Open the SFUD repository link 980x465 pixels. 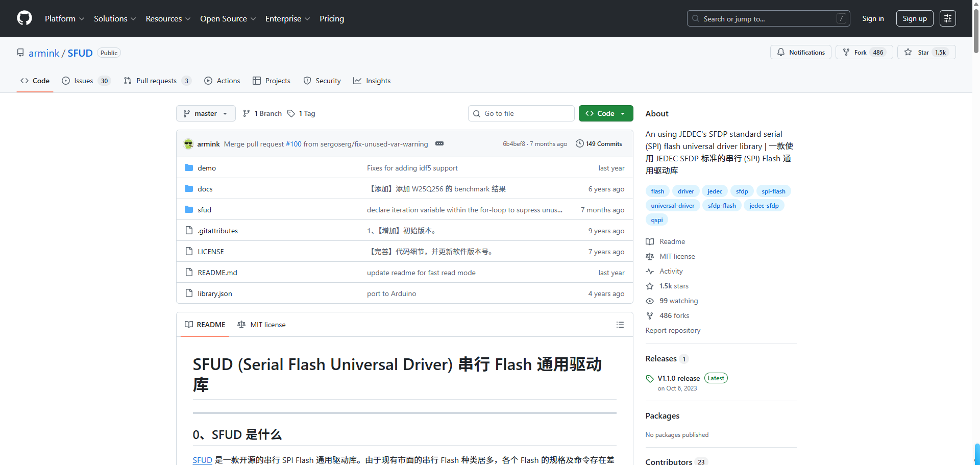point(80,53)
